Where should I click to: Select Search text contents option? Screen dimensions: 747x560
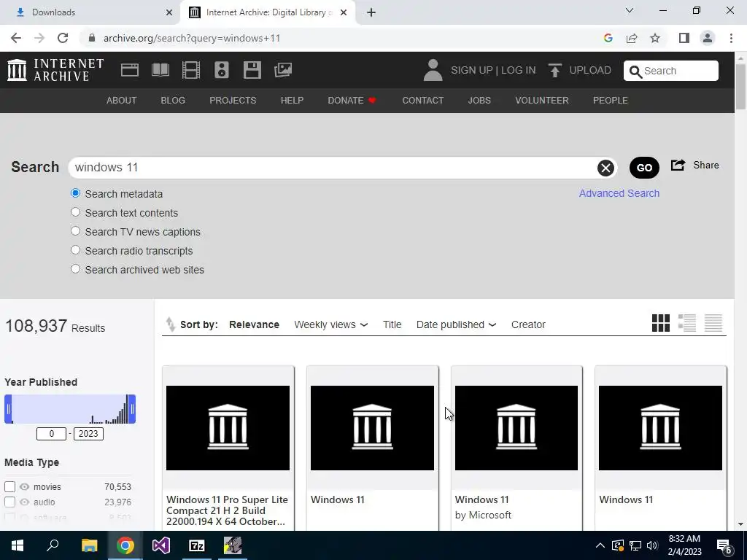75,212
